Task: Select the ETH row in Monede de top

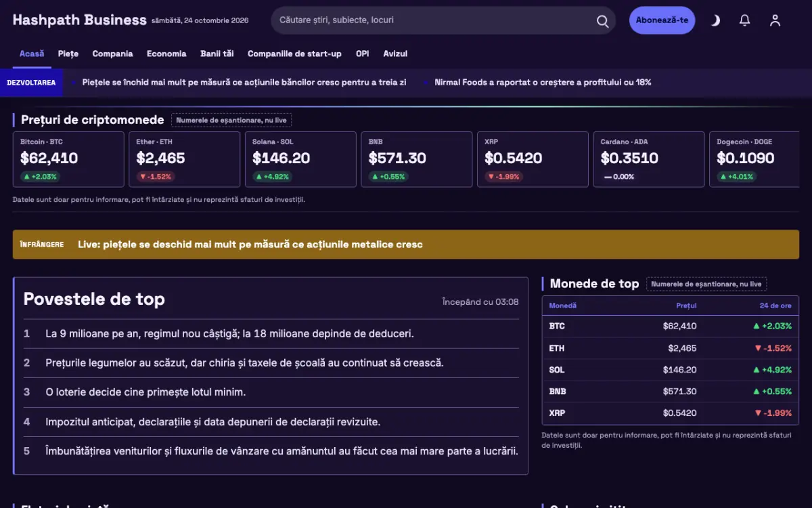Action: (x=671, y=348)
